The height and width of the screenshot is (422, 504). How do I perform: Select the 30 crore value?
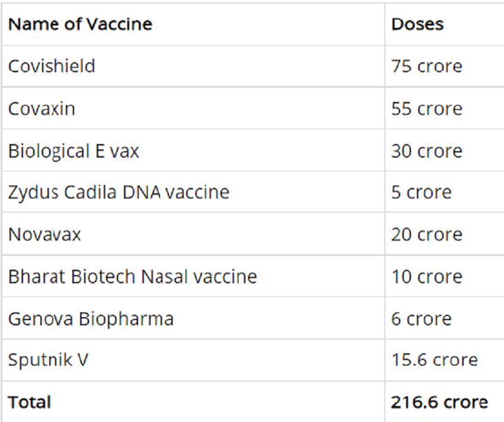[426, 151]
